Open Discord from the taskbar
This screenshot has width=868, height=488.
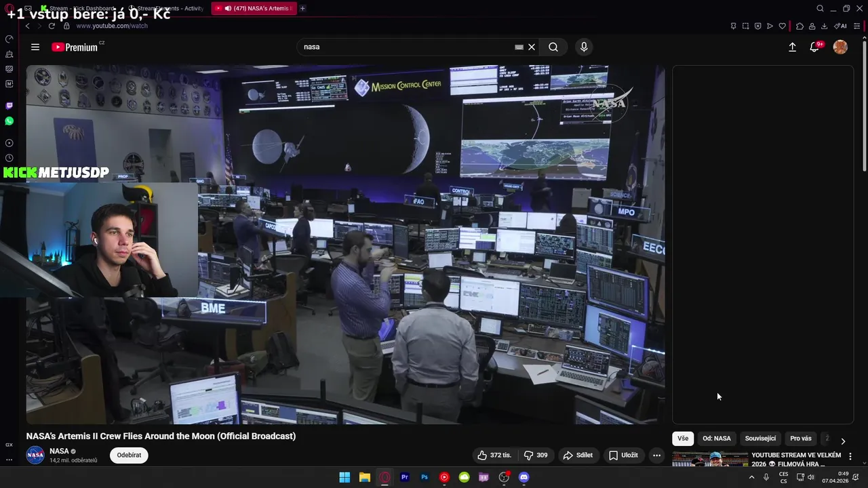pyautogui.click(x=524, y=477)
